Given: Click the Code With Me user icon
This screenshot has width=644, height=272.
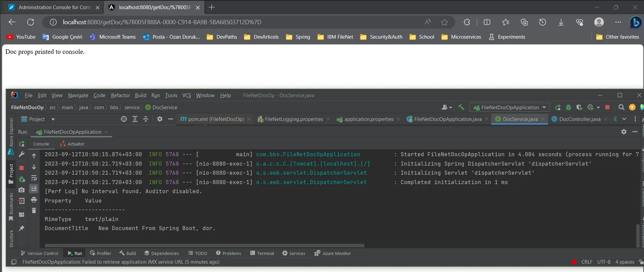Looking at the screenshot, I should click(444, 107).
